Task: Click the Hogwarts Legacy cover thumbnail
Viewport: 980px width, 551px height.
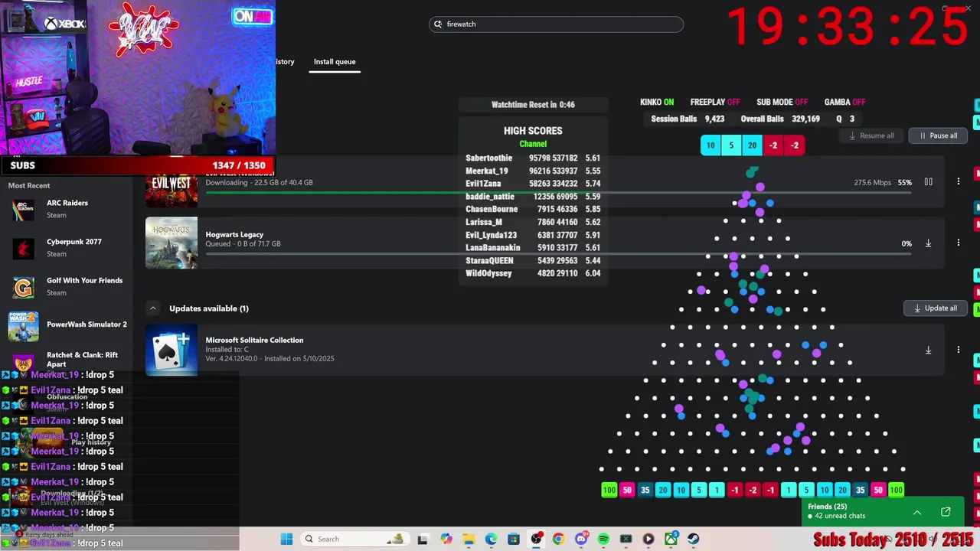Action: (171, 243)
